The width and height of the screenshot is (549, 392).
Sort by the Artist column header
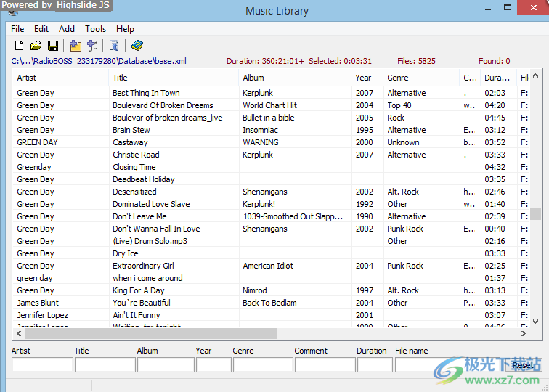tap(60, 78)
